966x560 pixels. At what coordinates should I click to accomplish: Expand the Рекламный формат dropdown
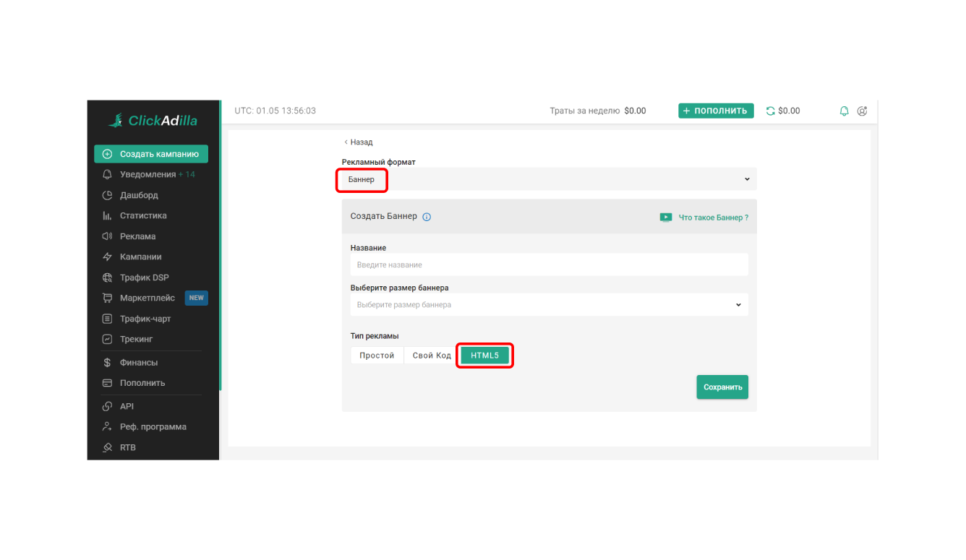(x=549, y=179)
